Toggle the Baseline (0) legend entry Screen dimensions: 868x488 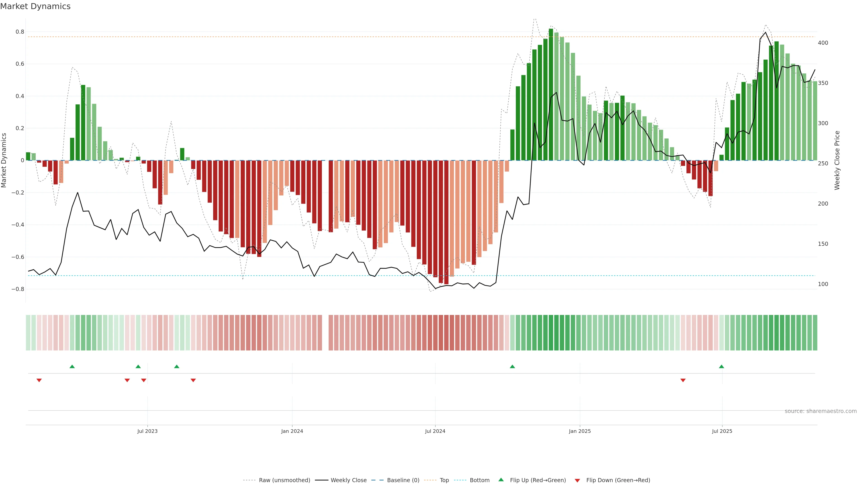(x=403, y=480)
